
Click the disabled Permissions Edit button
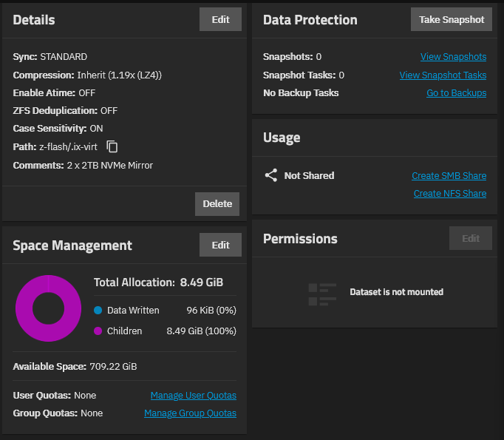tap(471, 238)
